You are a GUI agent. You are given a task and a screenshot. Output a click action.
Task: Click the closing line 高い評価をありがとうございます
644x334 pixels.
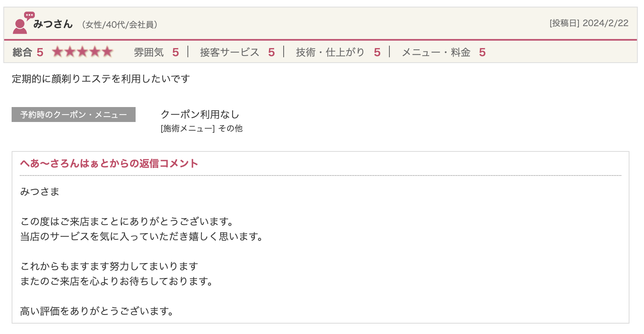click(x=97, y=311)
